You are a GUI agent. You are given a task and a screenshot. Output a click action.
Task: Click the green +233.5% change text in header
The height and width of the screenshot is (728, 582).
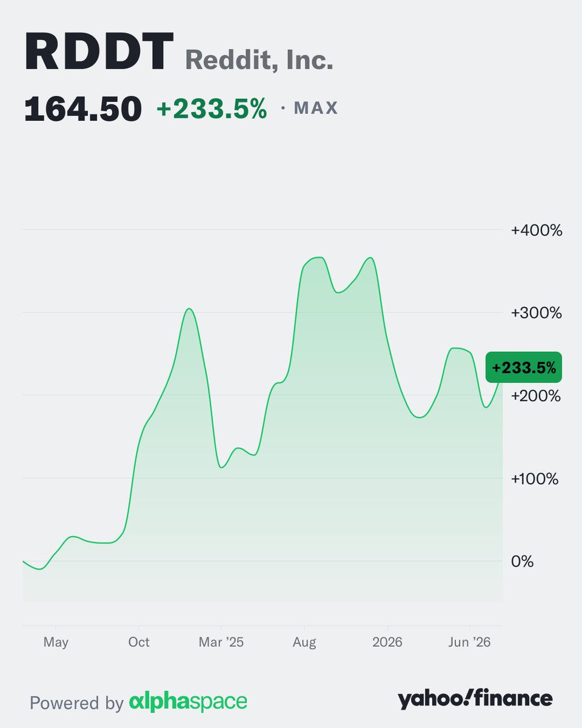coord(212,109)
